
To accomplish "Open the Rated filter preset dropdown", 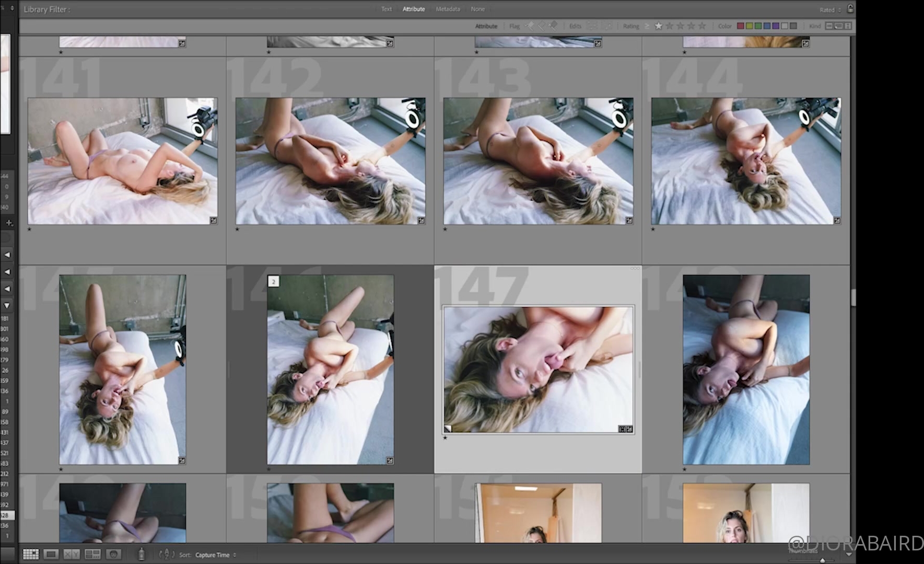I will (830, 9).
